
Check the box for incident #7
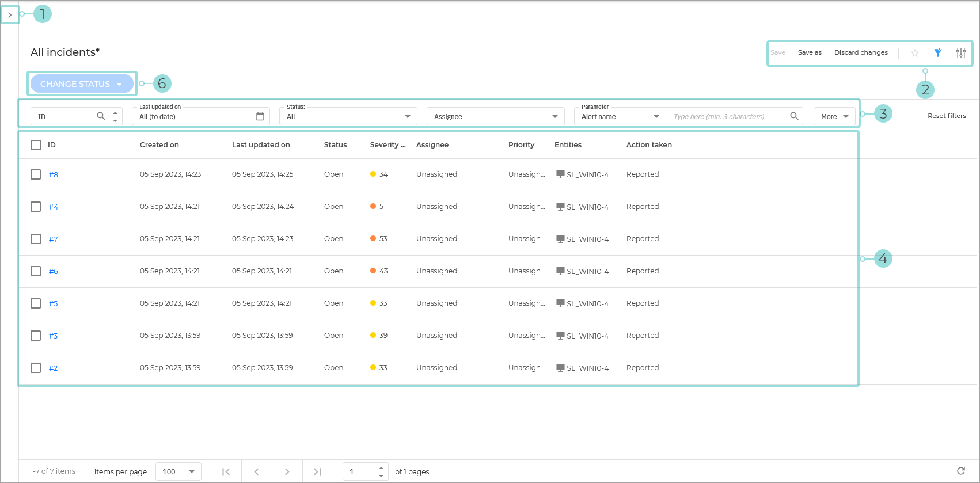pos(36,239)
